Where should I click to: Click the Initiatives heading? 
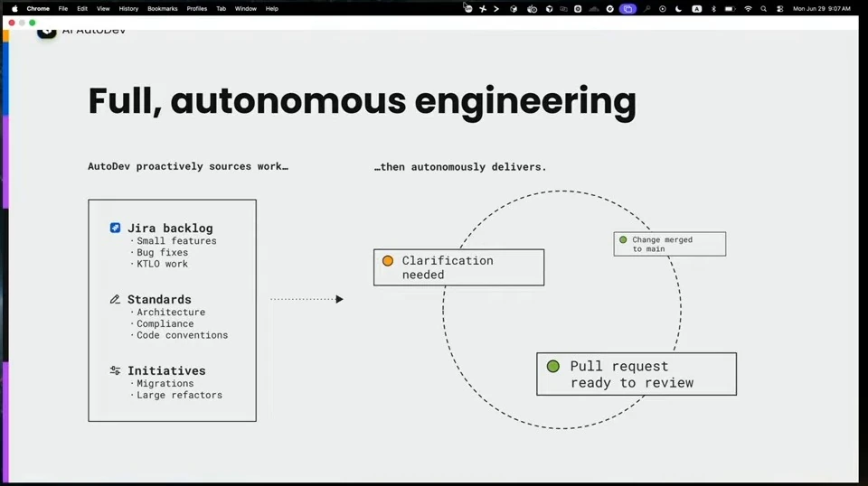pyautogui.click(x=166, y=370)
